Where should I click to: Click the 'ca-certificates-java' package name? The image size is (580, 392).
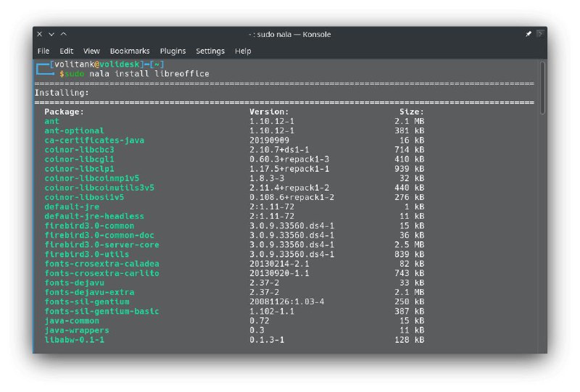94,140
